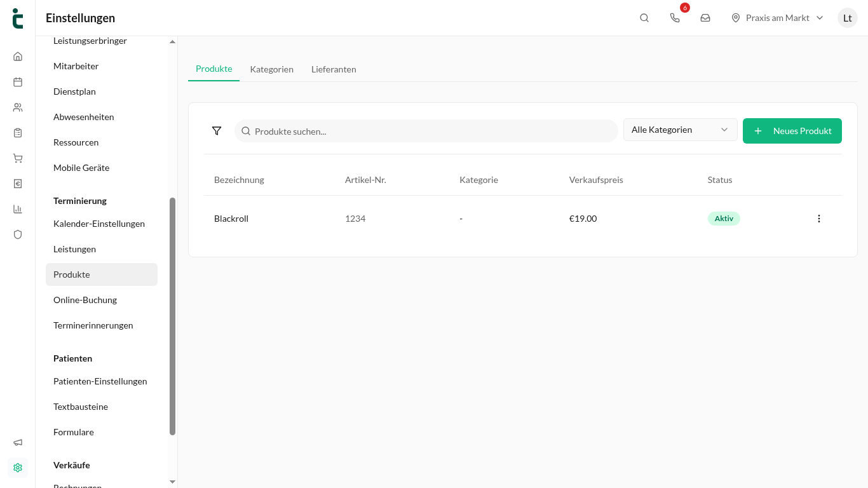The image size is (868, 488).
Task: Click the Aktiv status badge
Action: 724,219
